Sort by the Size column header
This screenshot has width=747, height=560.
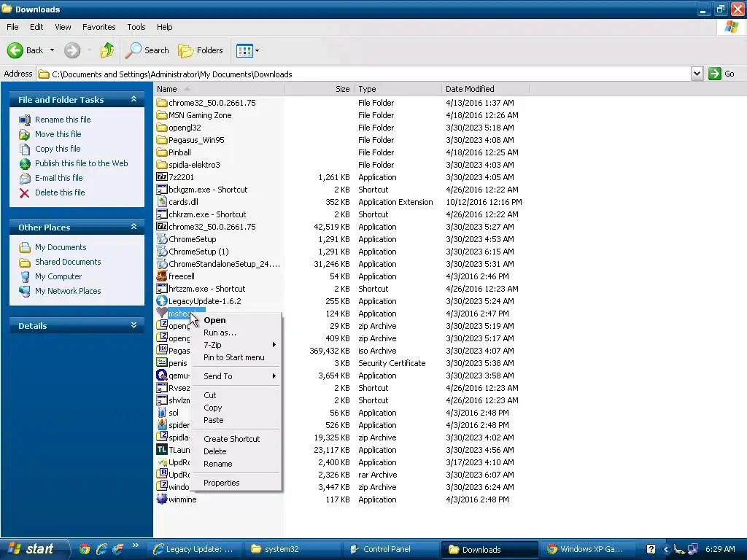[x=320, y=89]
